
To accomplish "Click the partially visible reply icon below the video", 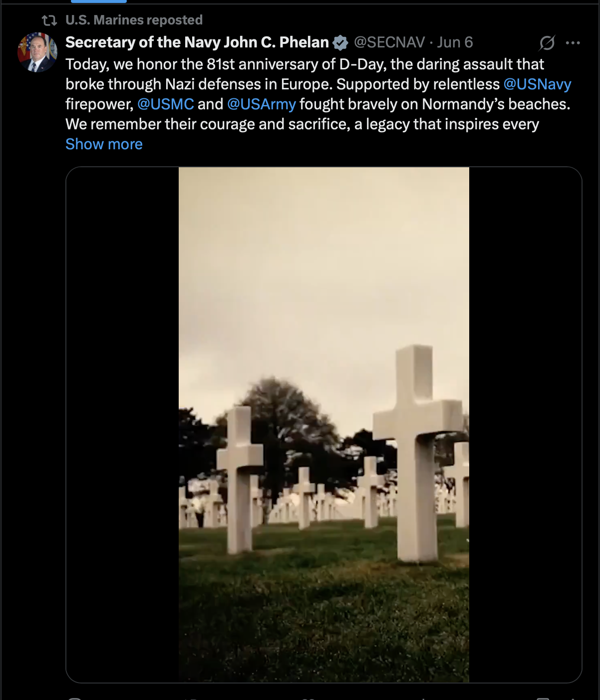I will pos(75,698).
